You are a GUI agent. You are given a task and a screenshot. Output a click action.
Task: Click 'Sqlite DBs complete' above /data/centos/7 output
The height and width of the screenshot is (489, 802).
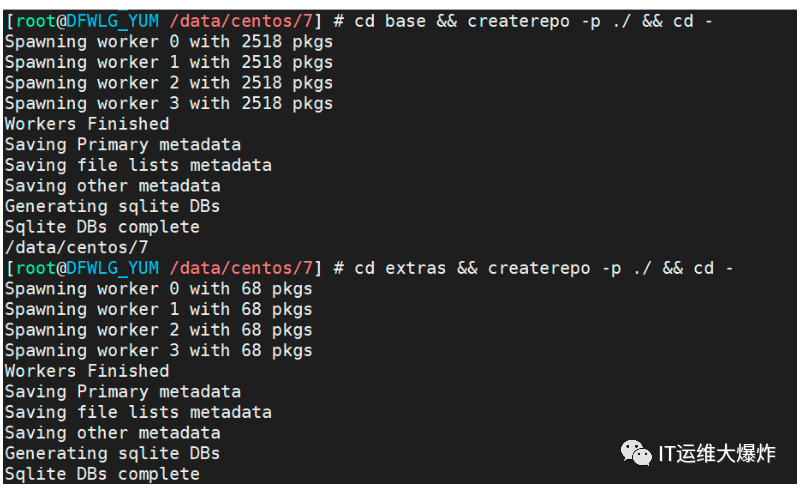101,227
